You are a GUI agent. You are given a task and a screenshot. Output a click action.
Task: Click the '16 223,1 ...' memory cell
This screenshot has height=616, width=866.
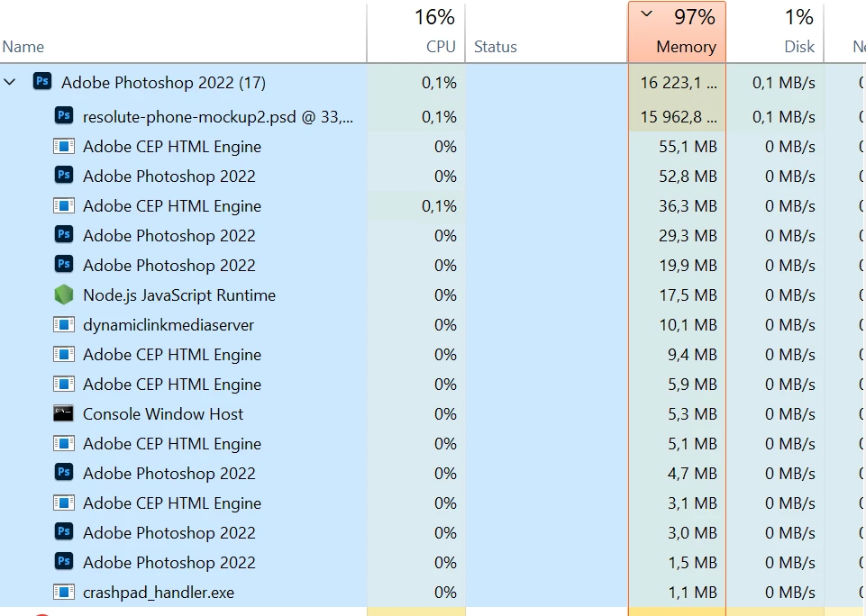(679, 83)
